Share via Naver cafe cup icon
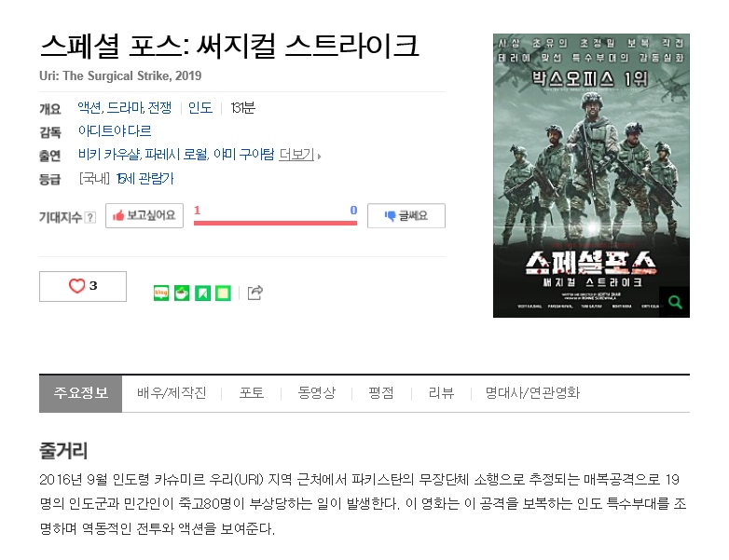Image resolution: width=729 pixels, height=560 pixels. (x=182, y=294)
